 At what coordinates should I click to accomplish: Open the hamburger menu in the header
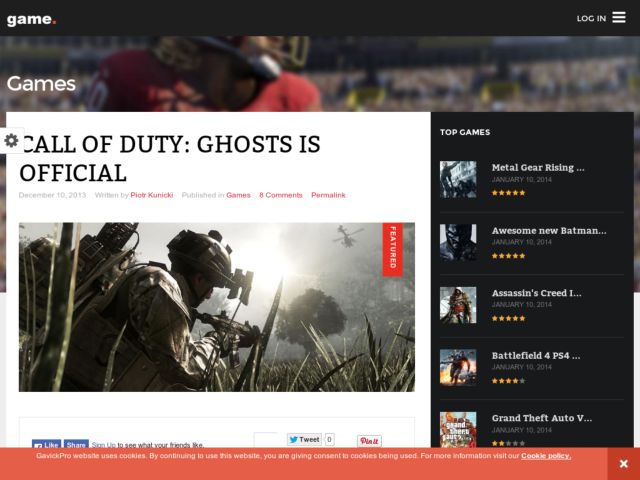[x=619, y=17]
